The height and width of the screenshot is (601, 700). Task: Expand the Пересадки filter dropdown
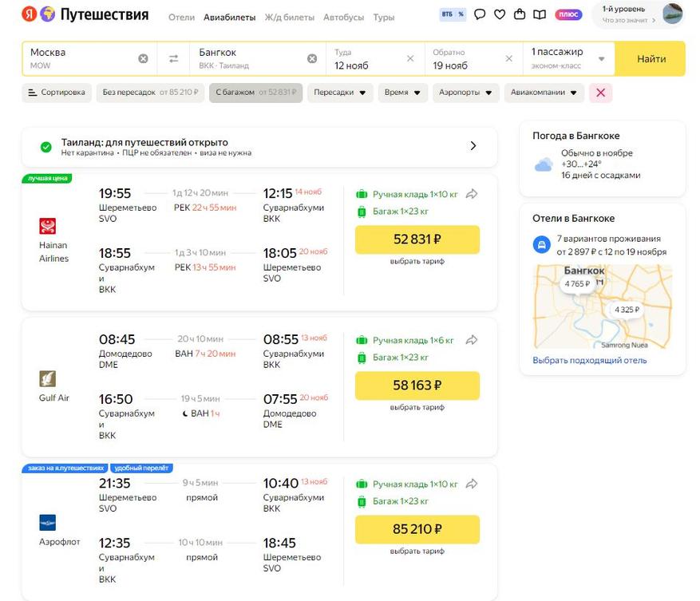tap(340, 93)
